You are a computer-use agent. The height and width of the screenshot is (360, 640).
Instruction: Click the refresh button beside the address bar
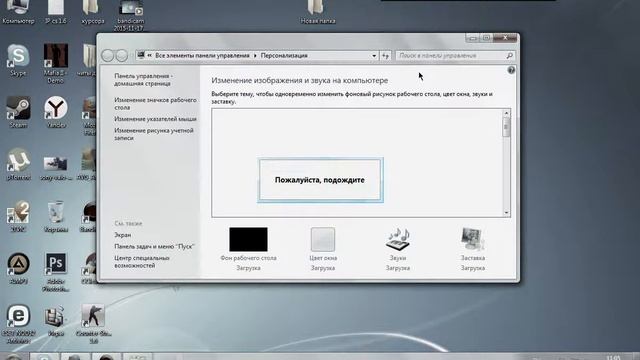385,56
